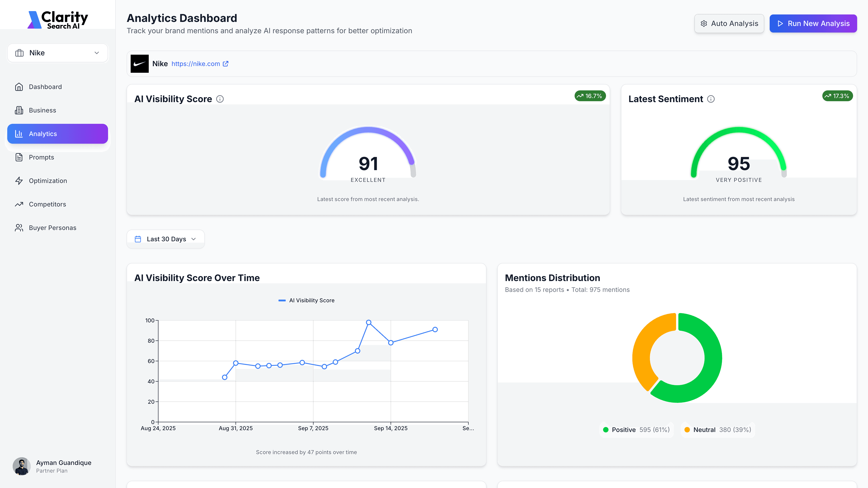This screenshot has width=868, height=488.
Task: Click the AI Visibility Score info icon
Action: (x=220, y=99)
